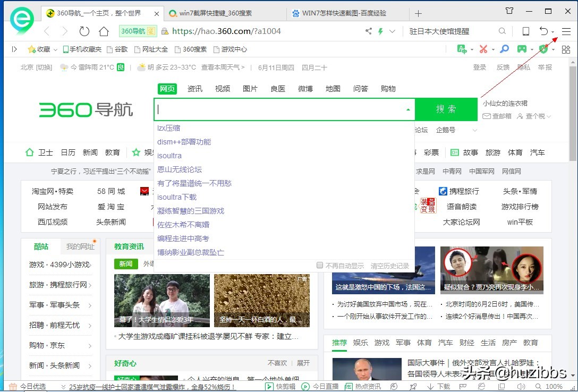Open the browser hamburger menu

pyautogui.click(x=566, y=31)
